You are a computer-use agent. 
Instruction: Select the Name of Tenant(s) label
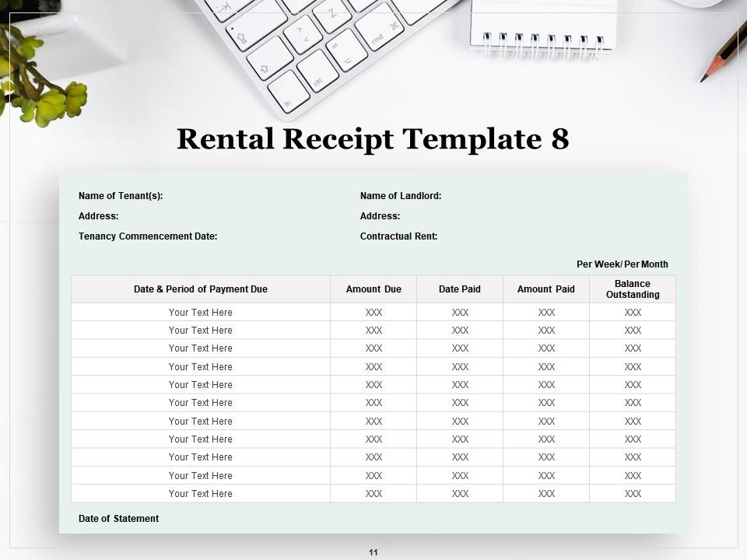pos(121,196)
